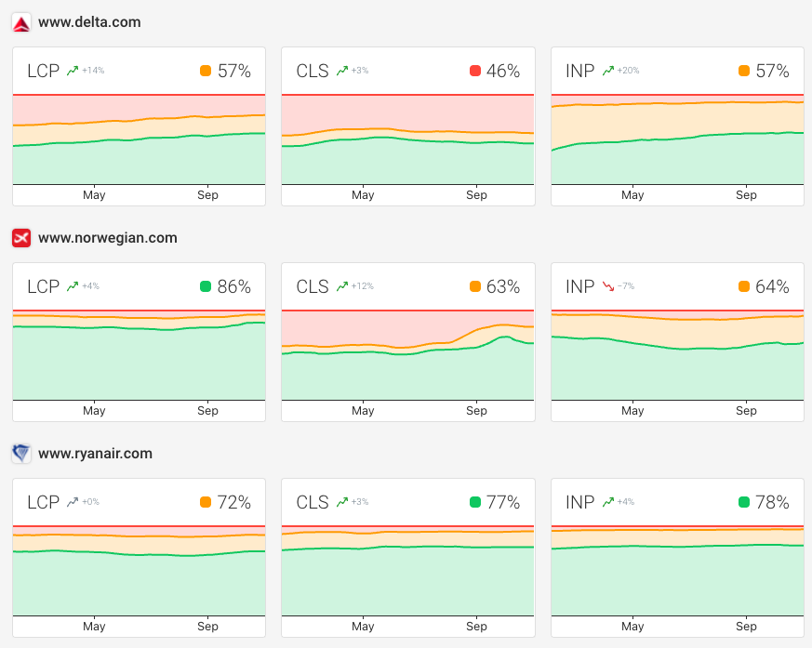Image resolution: width=812 pixels, height=648 pixels.
Task: Click the Ryanair logo icon
Action: click(20, 454)
